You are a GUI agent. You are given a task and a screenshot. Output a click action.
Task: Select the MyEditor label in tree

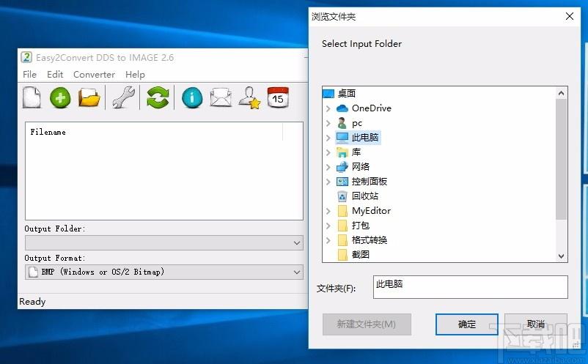(371, 211)
